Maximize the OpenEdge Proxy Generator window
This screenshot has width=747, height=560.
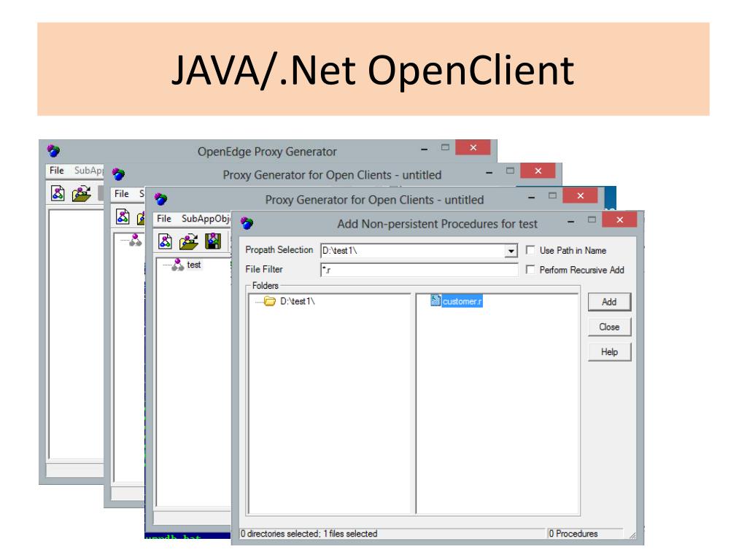pyautogui.click(x=445, y=147)
